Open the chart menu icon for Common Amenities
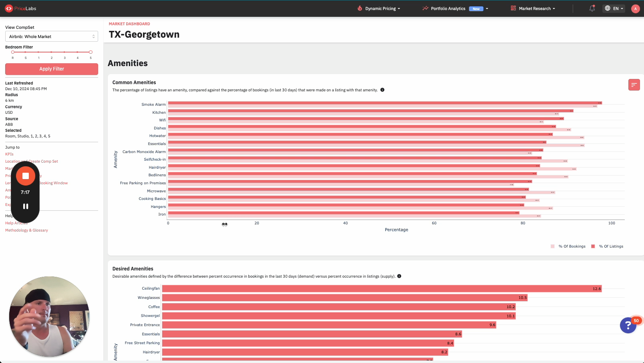Screen dimensions: 644x363 tap(634, 85)
